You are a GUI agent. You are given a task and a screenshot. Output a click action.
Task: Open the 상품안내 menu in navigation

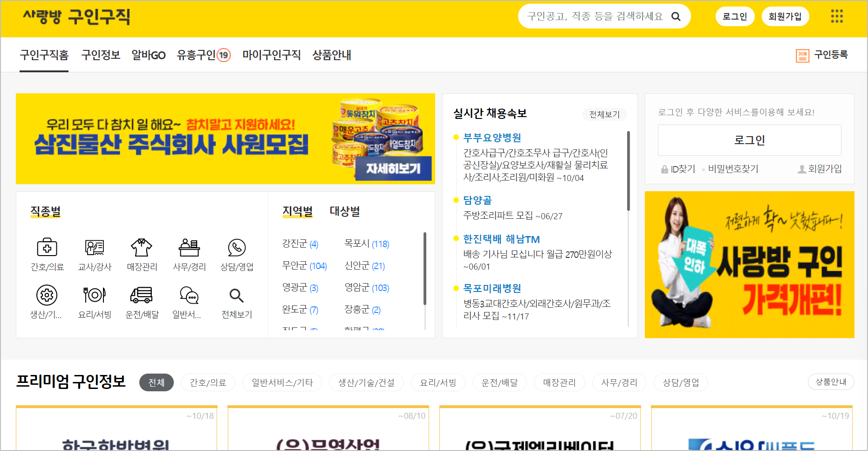(332, 55)
